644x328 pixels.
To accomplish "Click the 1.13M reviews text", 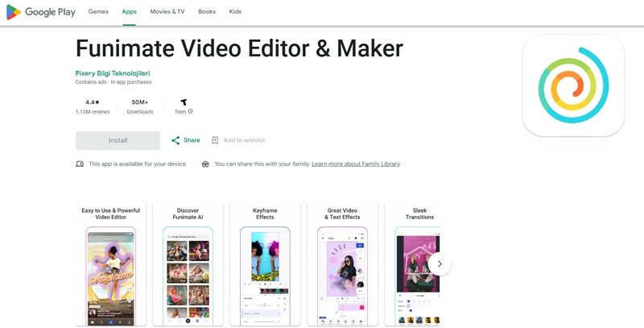I will coord(93,112).
